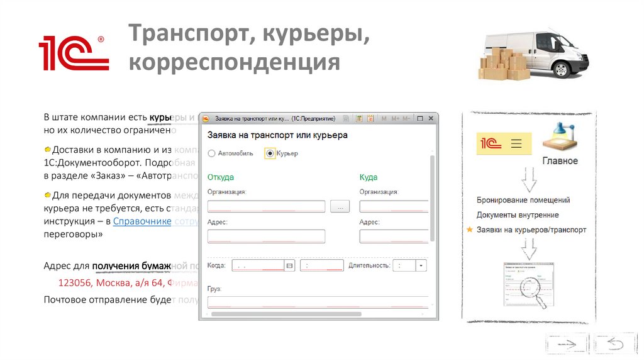Click the Когда time input field
Image resolution: width=644 pixels, height=361 pixels.
point(322,266)
